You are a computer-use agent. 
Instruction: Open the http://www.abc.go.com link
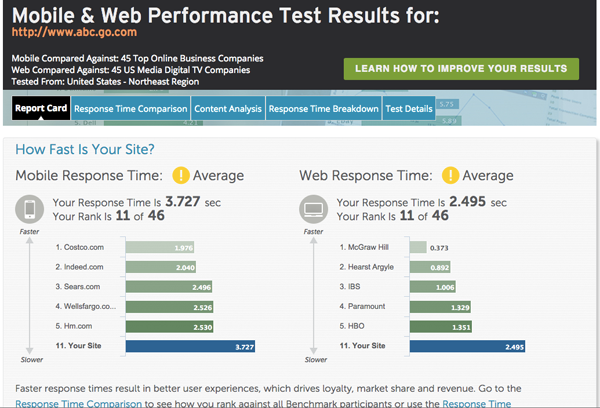click(x=74, y=32)
